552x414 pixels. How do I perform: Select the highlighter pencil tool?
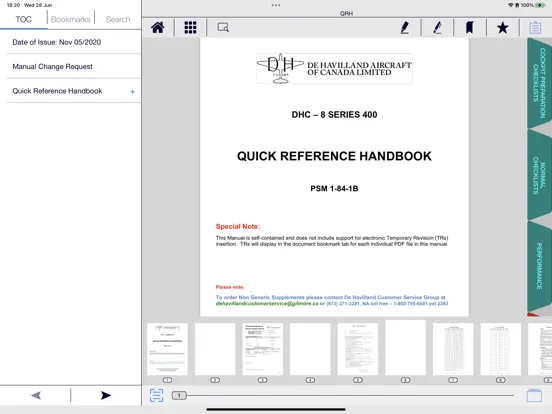(x=437, y=27)
